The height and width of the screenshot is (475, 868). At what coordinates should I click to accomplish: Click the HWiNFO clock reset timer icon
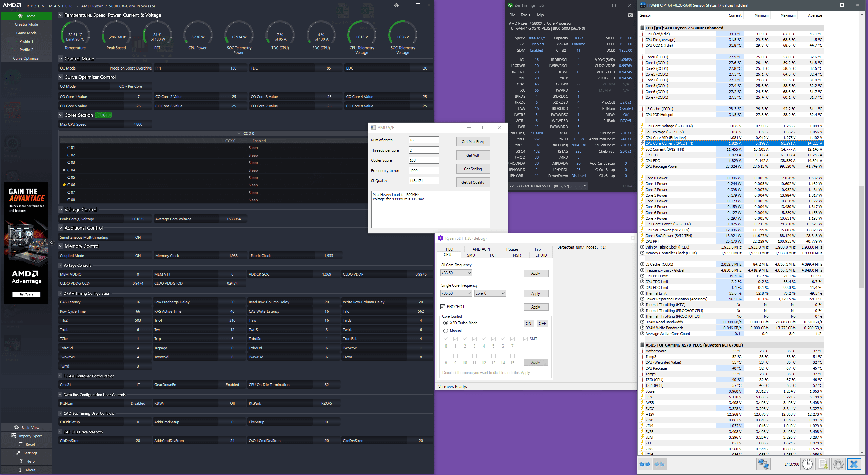coord(807,464)
